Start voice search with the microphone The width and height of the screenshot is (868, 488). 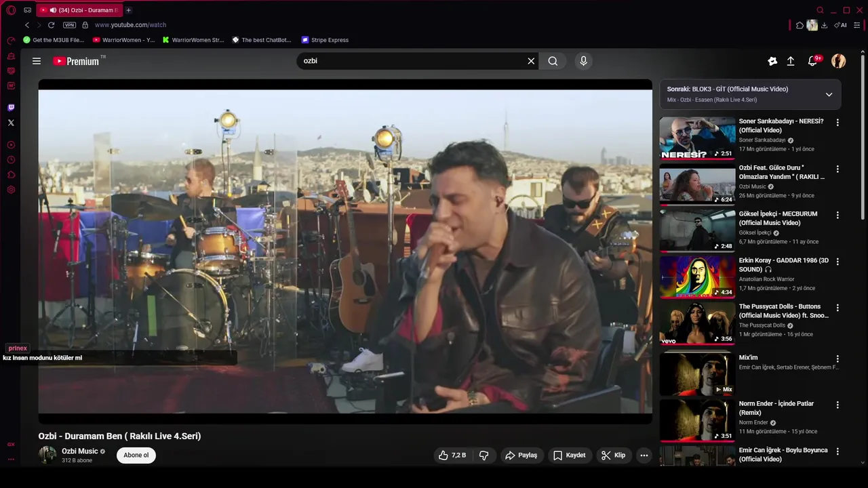[583, 61]
